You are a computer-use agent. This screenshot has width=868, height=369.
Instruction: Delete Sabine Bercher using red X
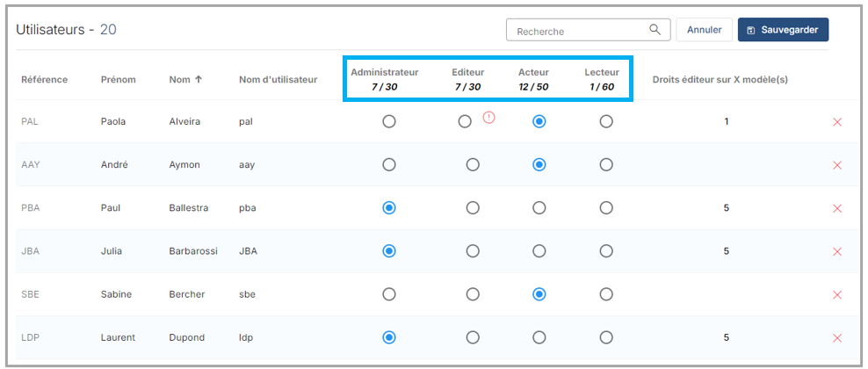[836, 294]
